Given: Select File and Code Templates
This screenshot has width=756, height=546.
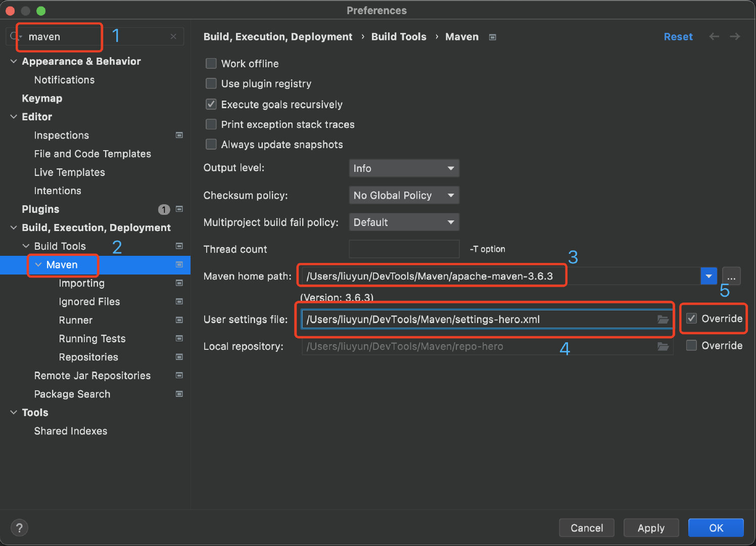Looking at the screenshot, I should (92, 154).
